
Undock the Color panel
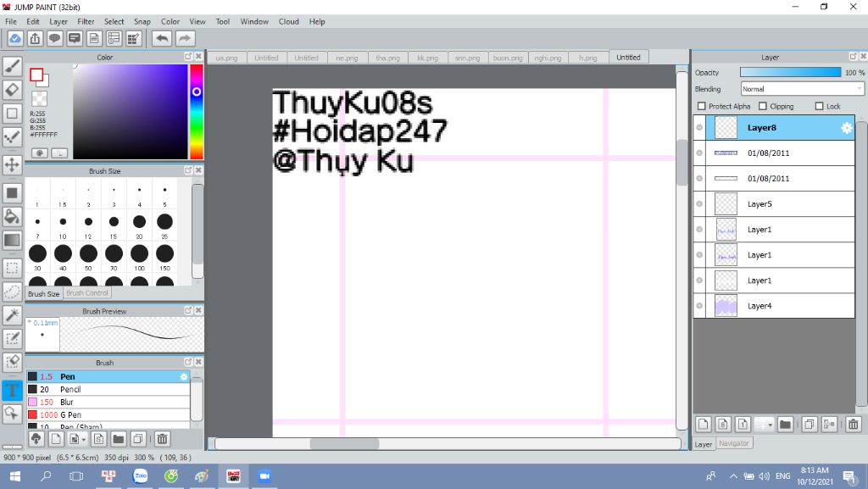(x=188, y=57)
